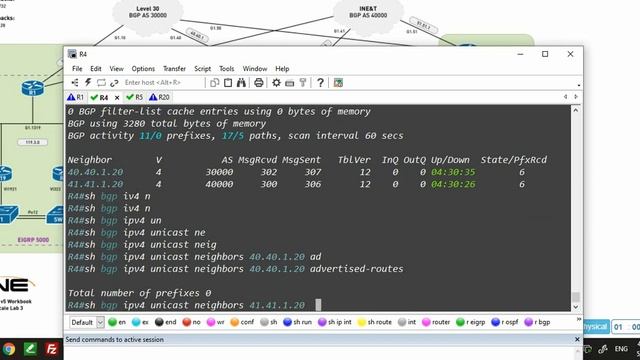The image size is (640, 360).
Task: Click the terminal scrollbar up arrow
Action: click(576, 110)
